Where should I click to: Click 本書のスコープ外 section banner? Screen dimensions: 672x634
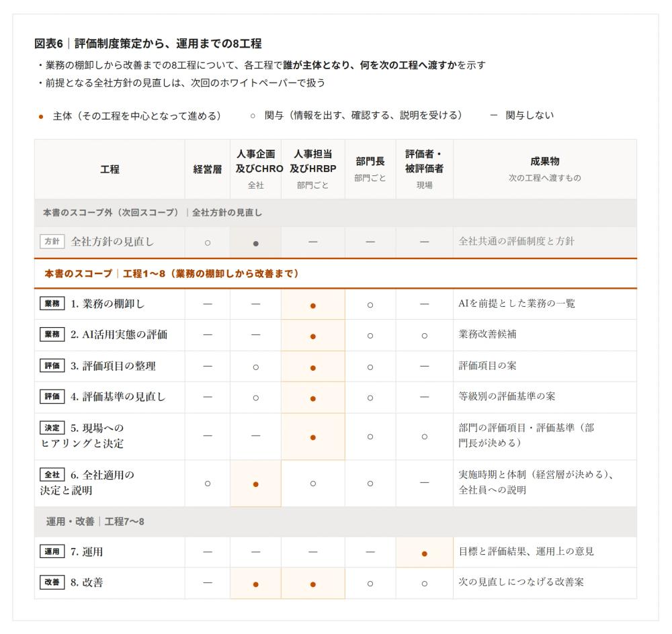(x=335, y=212)
